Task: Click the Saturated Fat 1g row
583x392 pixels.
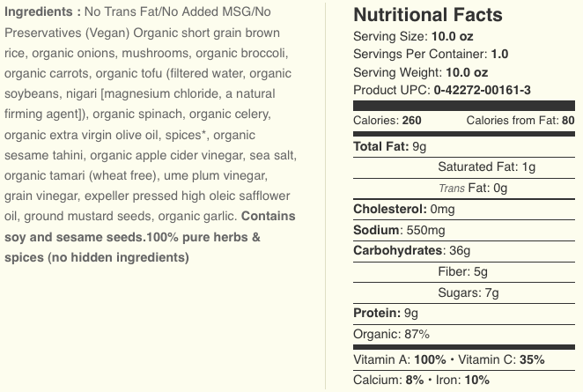Action: tap(486, 167)
